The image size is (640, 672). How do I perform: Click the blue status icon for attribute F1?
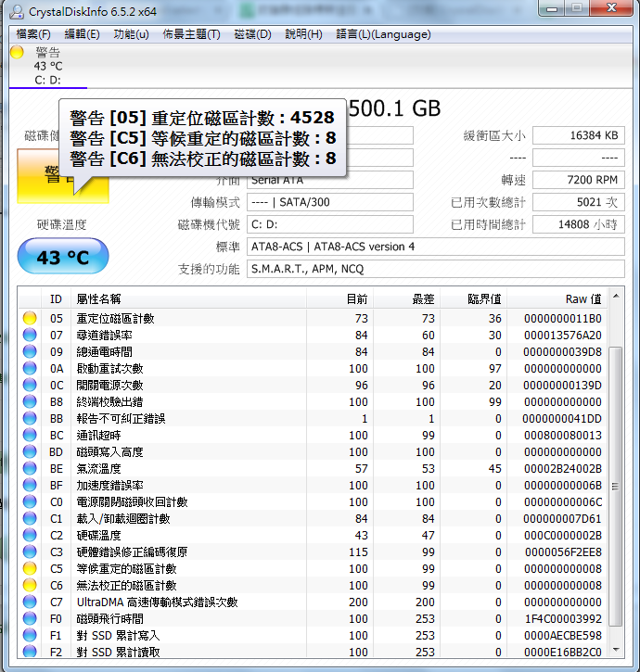tap(30, 636)
